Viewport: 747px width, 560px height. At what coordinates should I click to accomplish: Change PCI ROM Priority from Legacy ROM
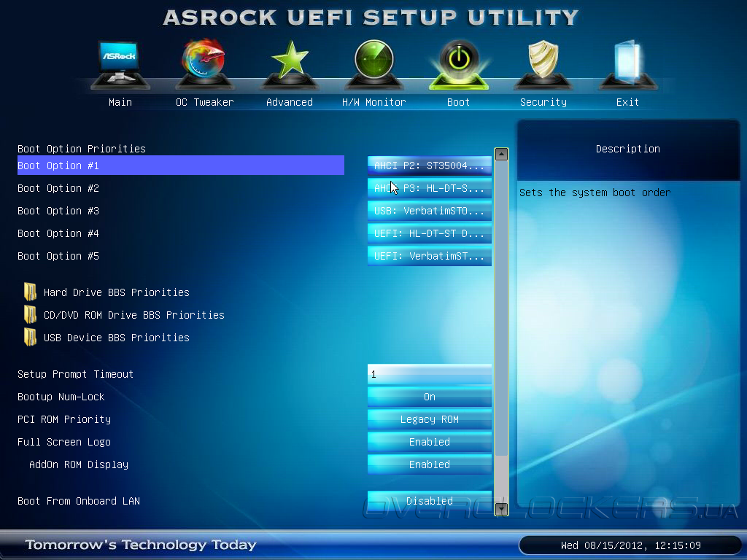[429, 419]
